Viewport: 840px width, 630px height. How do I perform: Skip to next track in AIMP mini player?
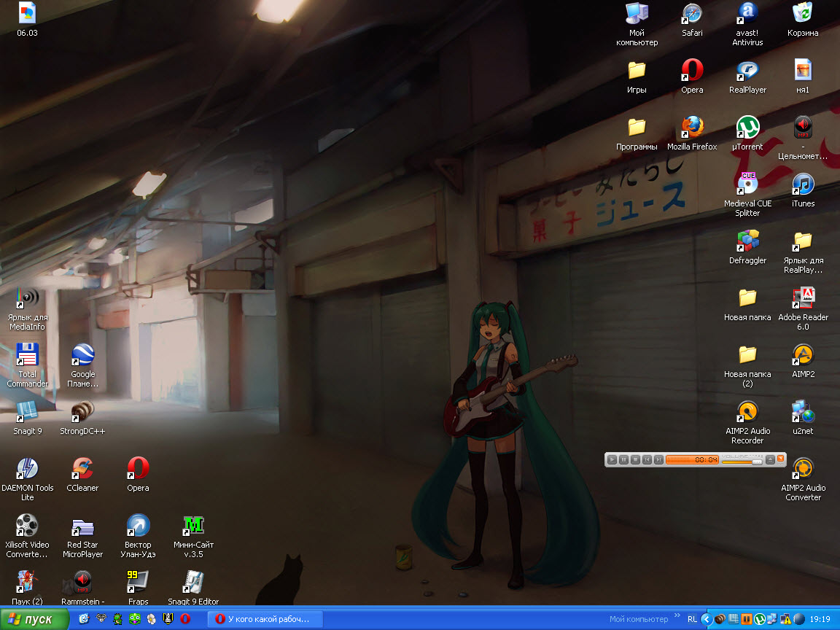point(658,459)
